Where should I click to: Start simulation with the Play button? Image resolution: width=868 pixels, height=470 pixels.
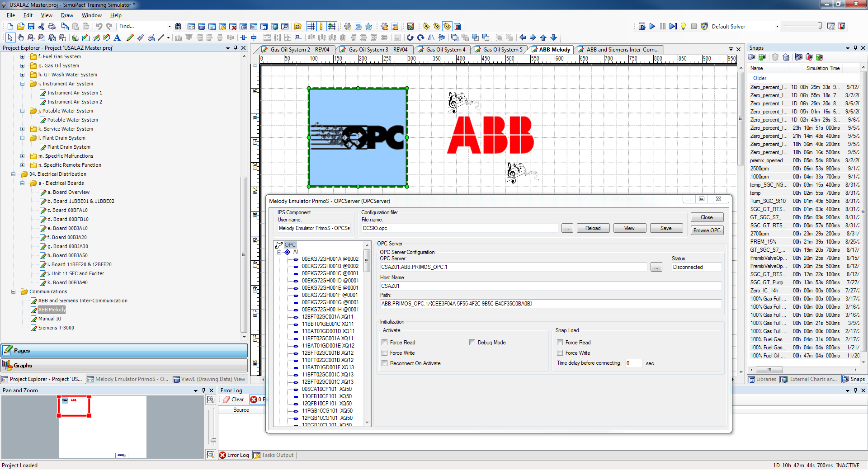click(652, 26)
